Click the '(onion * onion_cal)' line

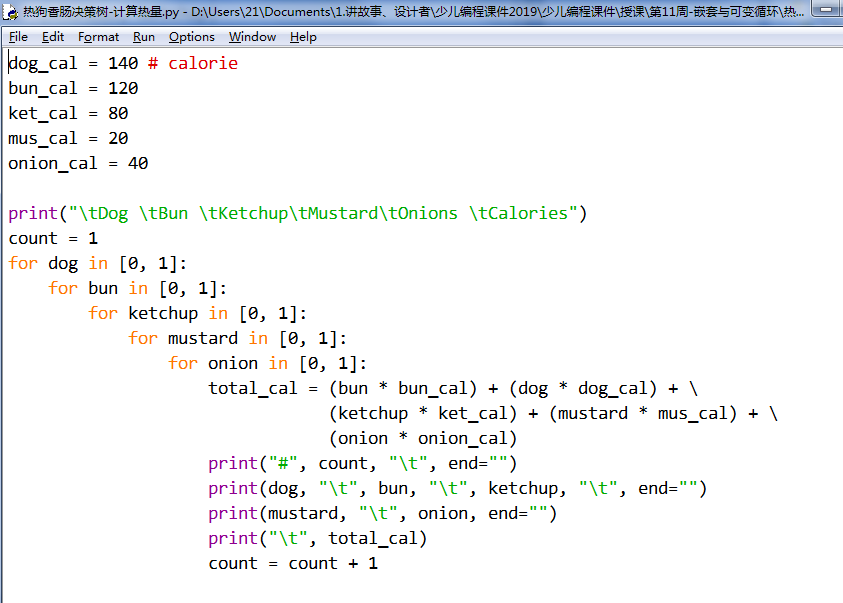[423, 439]
